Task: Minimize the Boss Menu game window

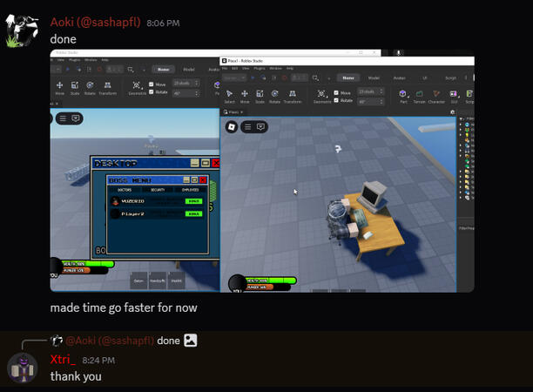Action: [x=186, y=179]
